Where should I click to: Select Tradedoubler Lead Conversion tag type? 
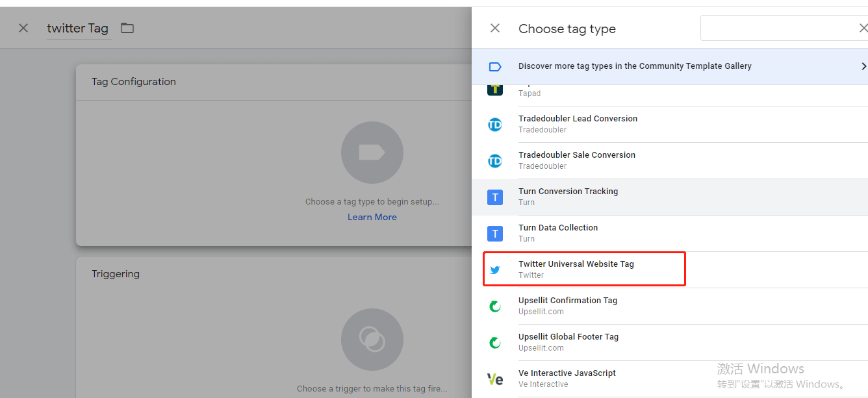pos(670,124)
